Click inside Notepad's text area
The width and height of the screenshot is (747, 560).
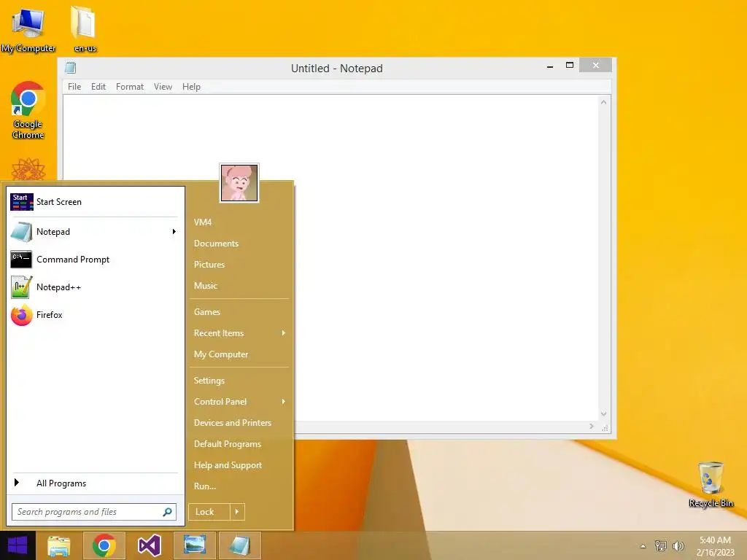pos(330,257)
